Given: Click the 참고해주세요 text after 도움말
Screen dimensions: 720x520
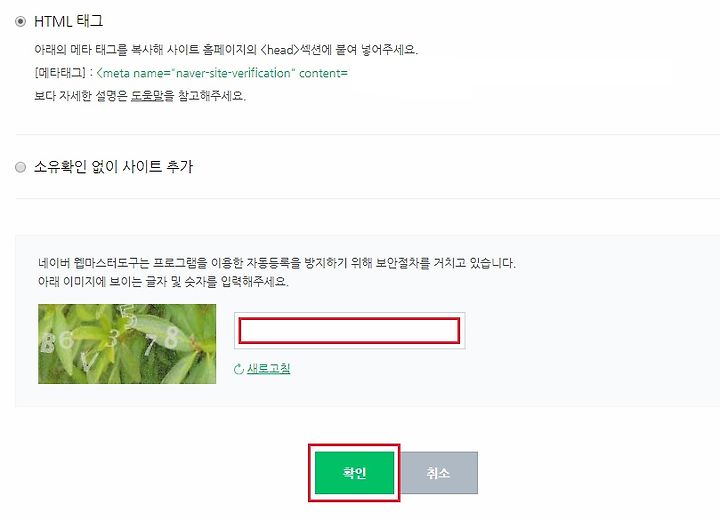Looking at the screenshot, I should tap(211, 96).
